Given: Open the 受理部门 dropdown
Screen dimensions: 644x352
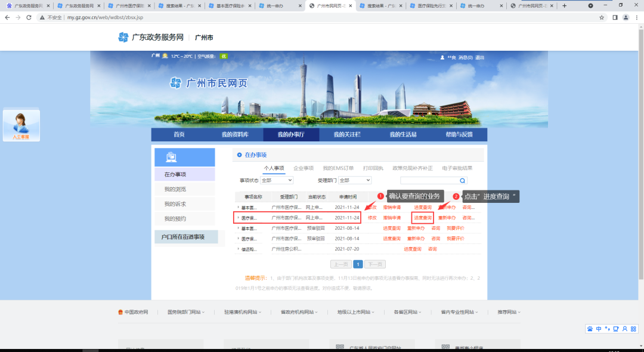Looking at the screenshot, I should pos(355,180).
